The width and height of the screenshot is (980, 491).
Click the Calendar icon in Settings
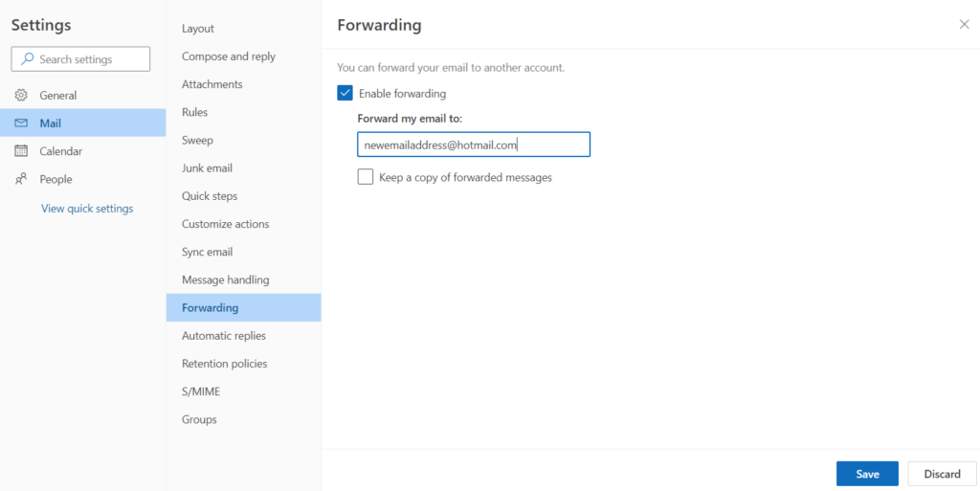pos(21,150)
